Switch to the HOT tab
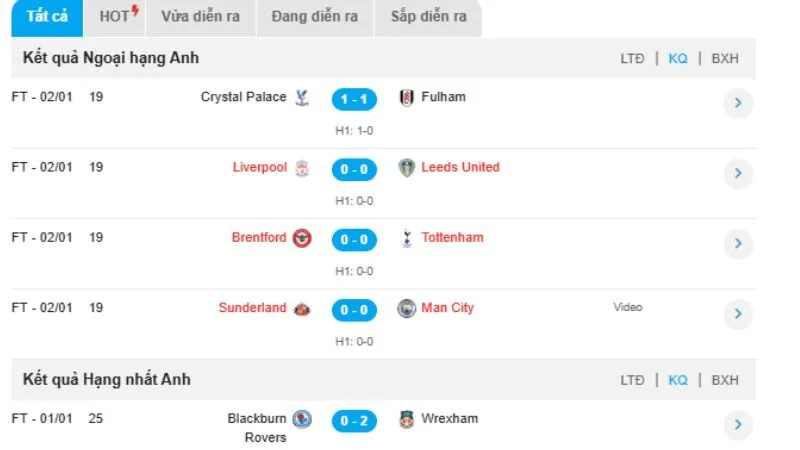 click(118, 17)
